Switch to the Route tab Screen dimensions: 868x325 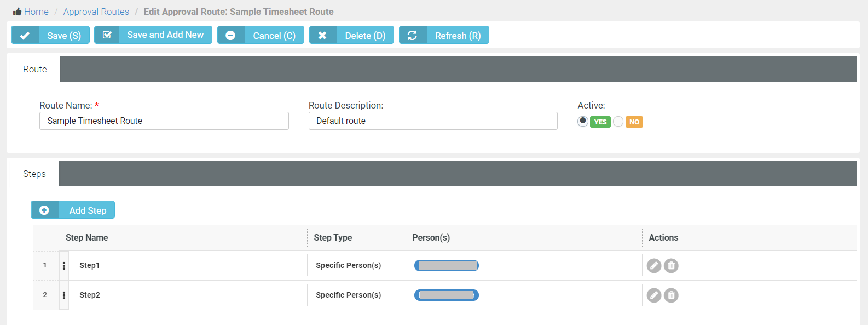[35, 69]
